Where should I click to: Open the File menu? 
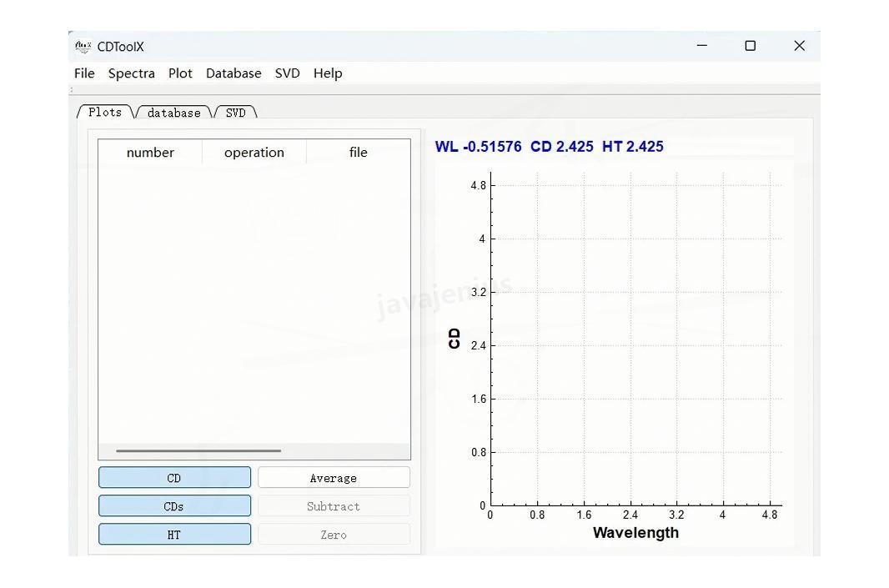(84, 73)
